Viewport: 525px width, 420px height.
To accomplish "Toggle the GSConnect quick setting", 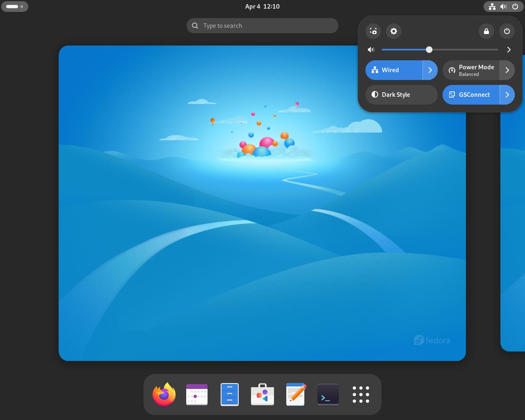I will tap(471, 95).
